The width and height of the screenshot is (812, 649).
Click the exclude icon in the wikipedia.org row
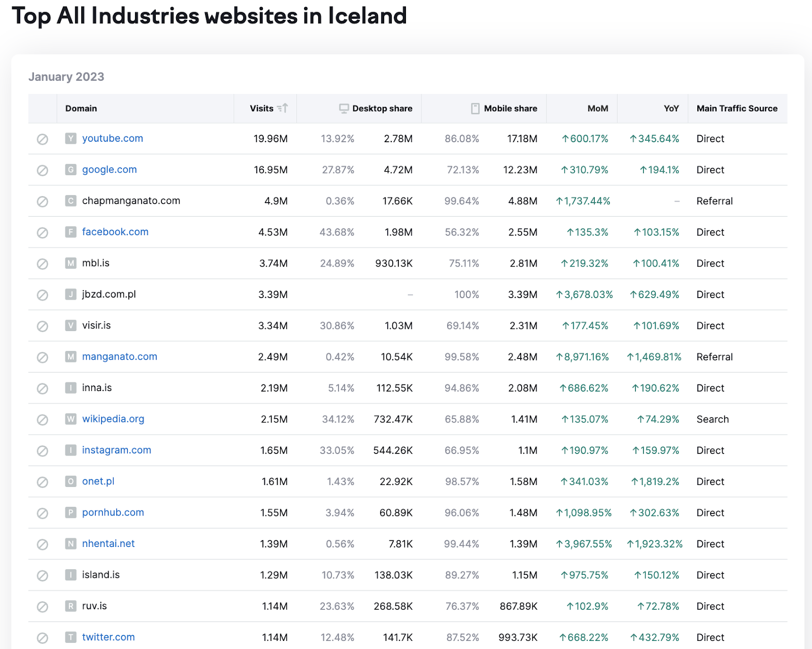click(43, 419)
